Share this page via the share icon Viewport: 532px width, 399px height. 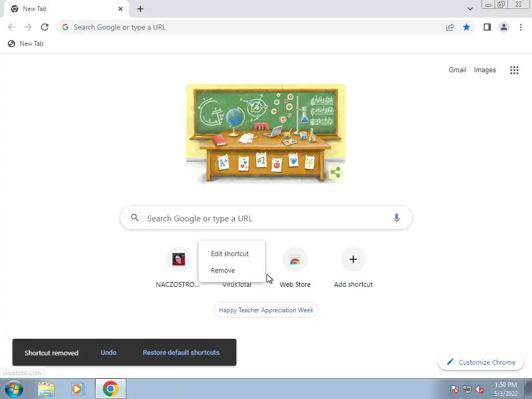[450, 27]
